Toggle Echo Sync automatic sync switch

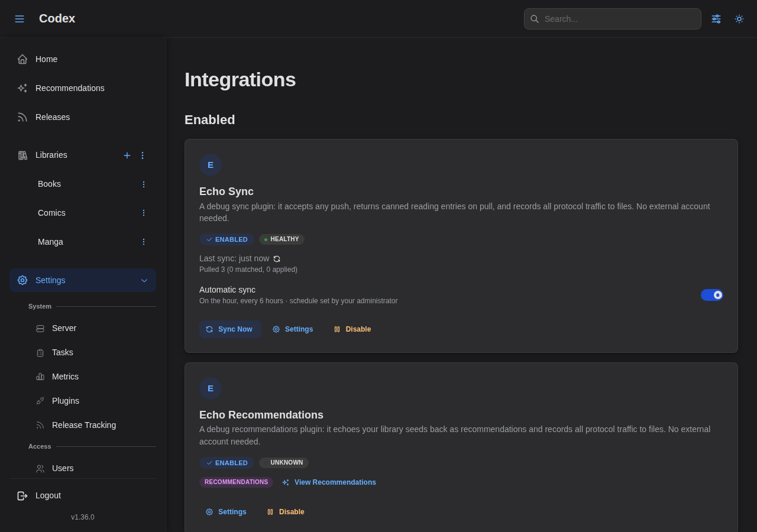coord(712,295)
